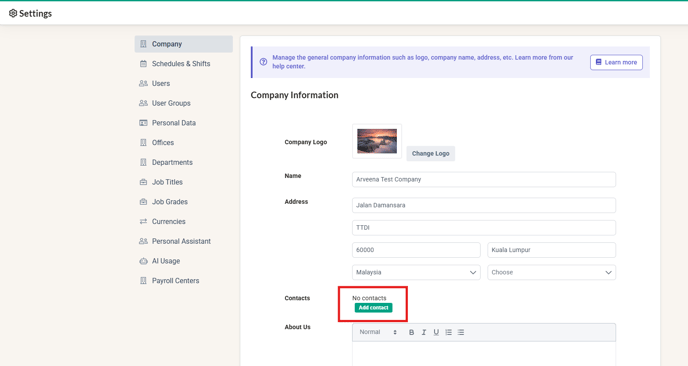Viewport: 688px width, 366px height.
Task: Click the Personal Data card icon
Action: point(143,123)
